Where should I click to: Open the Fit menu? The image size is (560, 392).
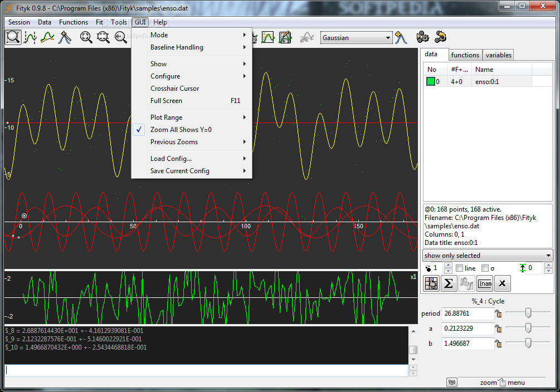99,22
